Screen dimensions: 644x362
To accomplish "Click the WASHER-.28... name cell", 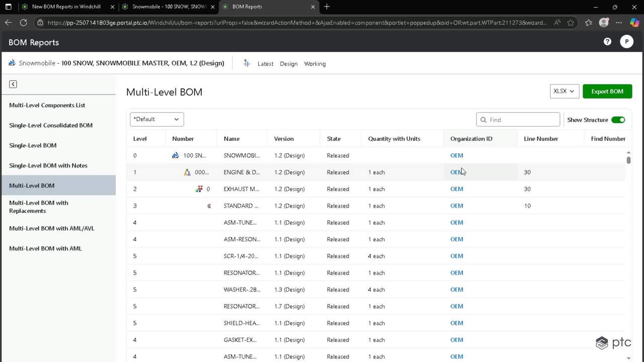I will coord(242,290).
